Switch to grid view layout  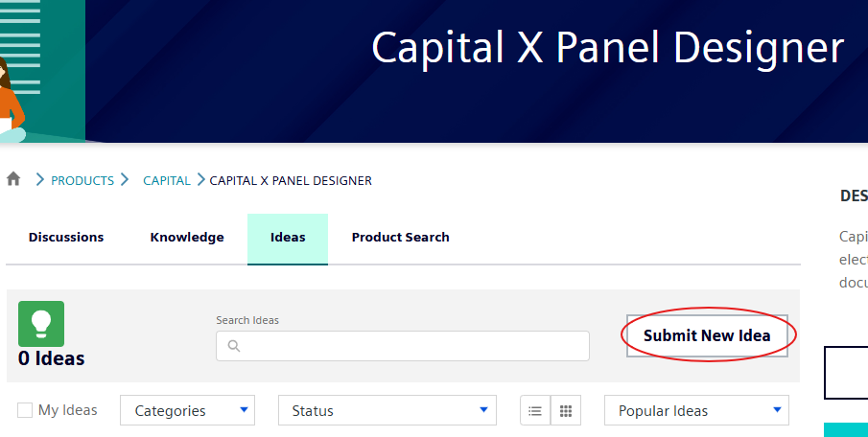(x=566, y=411)
